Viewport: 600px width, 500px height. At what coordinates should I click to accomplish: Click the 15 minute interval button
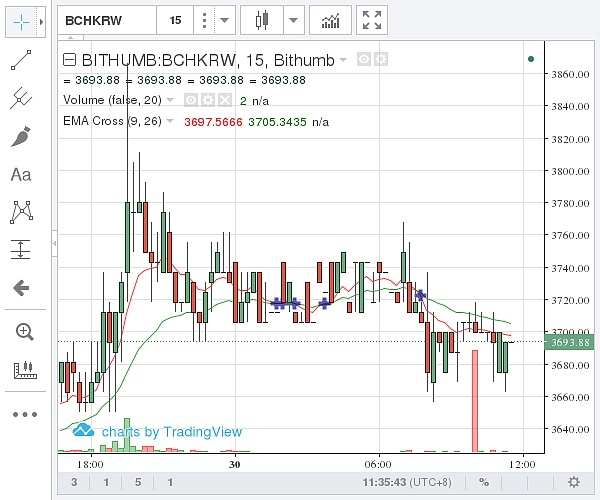pyautogui.click(x=175, y=20)
